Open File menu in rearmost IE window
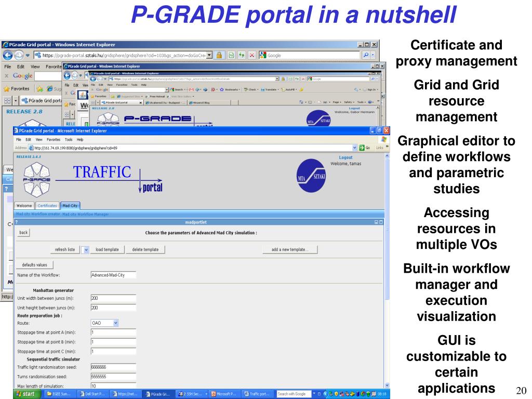This screenshot has height=399, width=532. [7, 66]
